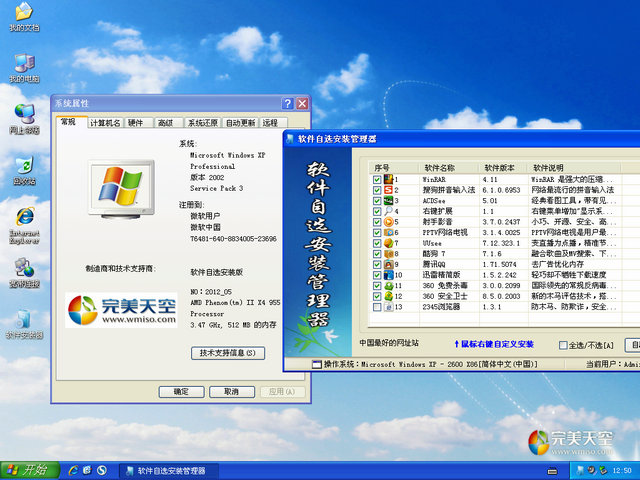Select the 回收站 recycle bin icon

click(x=24, y=170)
